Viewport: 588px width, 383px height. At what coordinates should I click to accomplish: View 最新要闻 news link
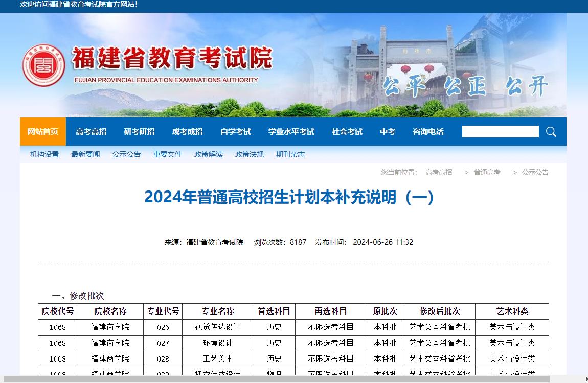pyautogui.click(x=85, y=154)
